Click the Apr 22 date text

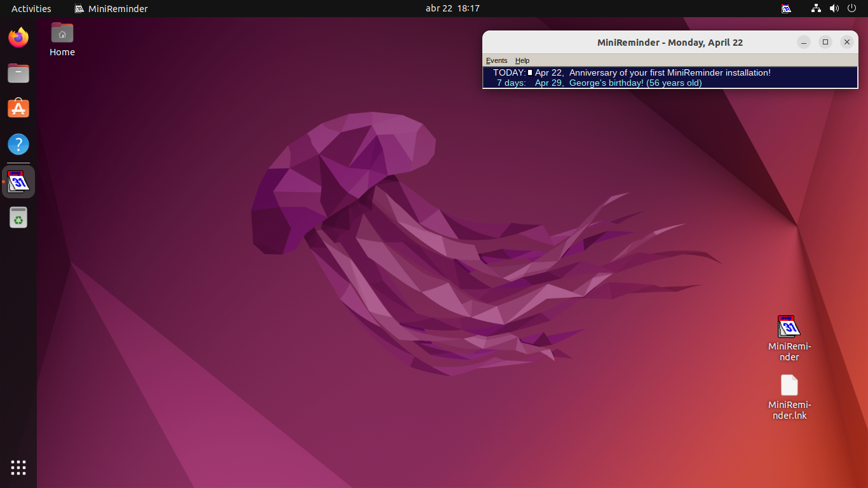549,72
